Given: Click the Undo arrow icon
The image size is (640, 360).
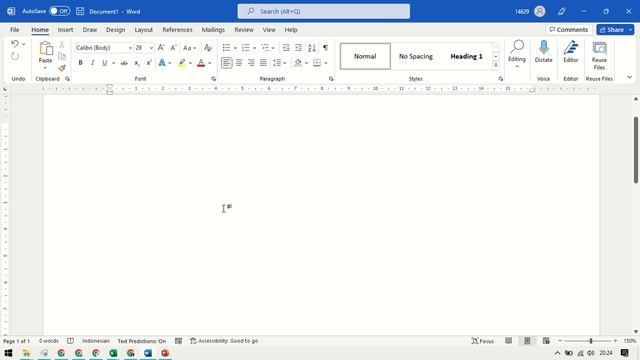Looking at the screenshot, I should [15, 44].
